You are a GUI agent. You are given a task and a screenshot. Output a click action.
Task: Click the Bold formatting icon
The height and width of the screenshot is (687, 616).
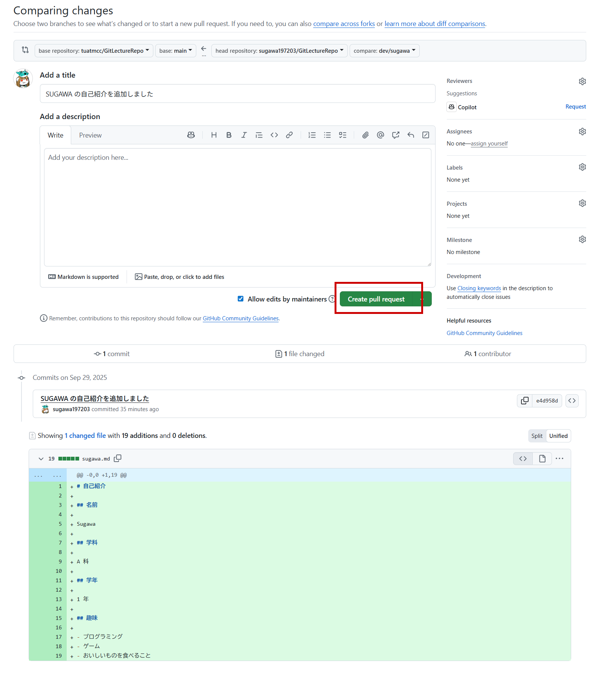click(229, 135)
